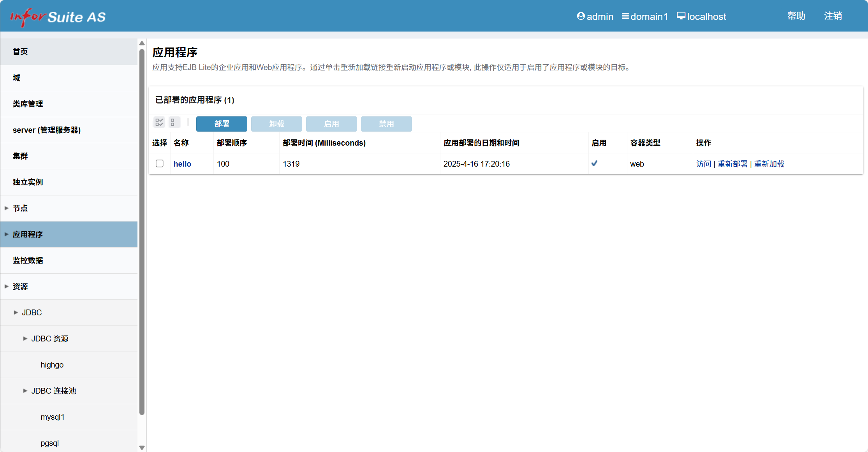The image size is (868, 452).
Task: Open 监控数据 in the sidebar
Action: tap(28, 260)
